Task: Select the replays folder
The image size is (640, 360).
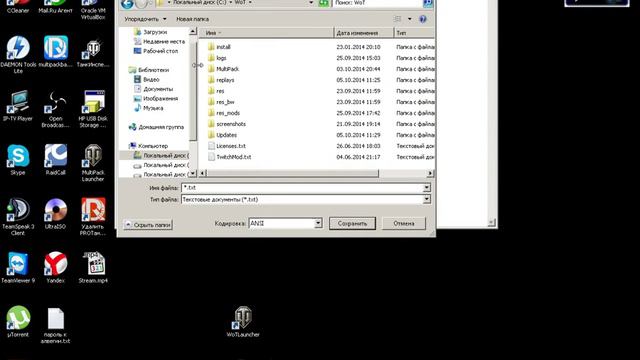Action: [x=225, y=80]
